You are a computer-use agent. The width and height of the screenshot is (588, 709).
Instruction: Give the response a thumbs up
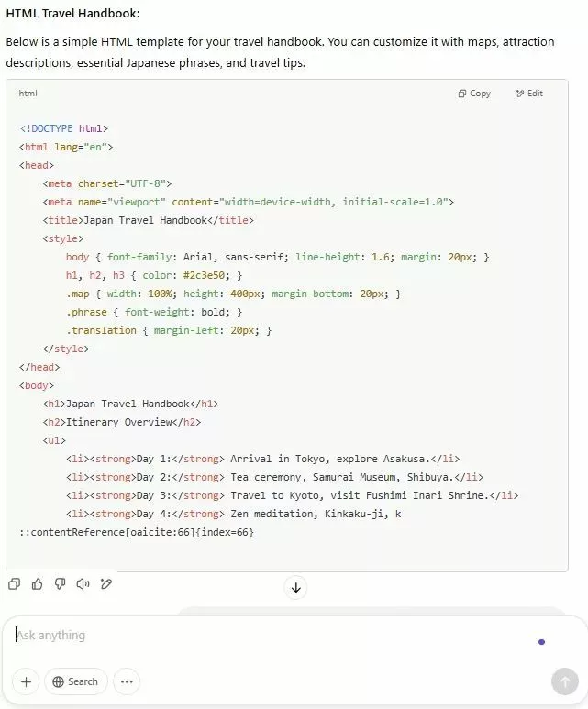tap(38, 584)
